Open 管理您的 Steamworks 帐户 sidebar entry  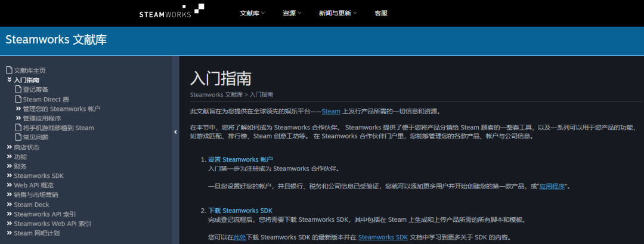(61, 109)
